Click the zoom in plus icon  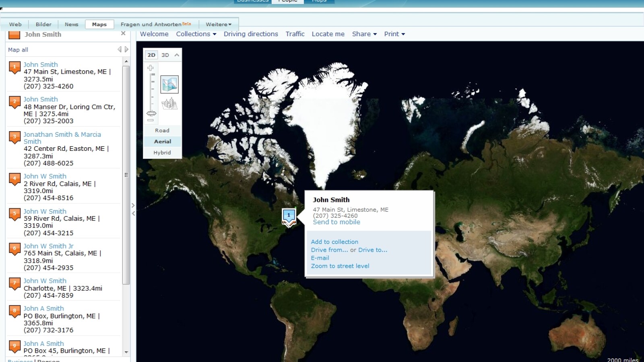click(x=151, y=68)
